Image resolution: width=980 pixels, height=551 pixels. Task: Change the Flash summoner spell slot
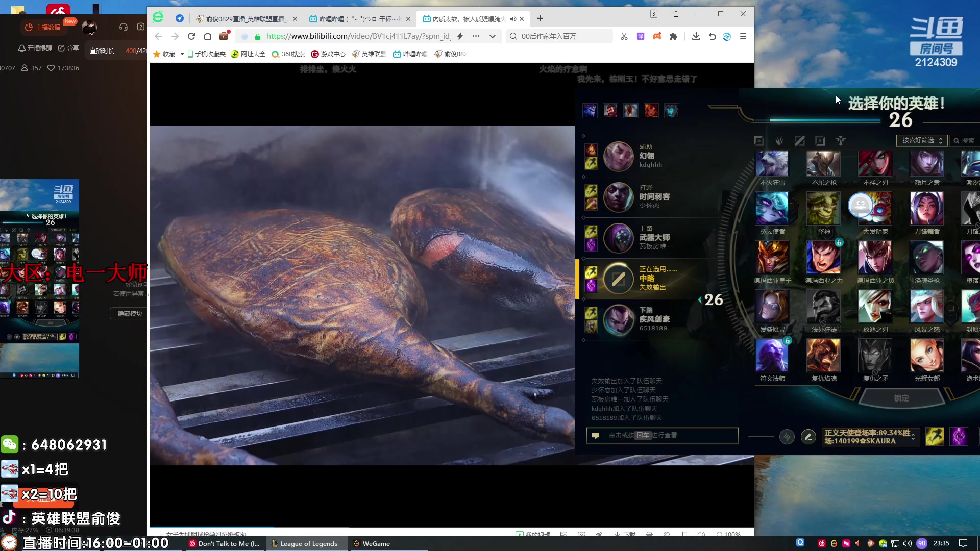pos(935,437)
